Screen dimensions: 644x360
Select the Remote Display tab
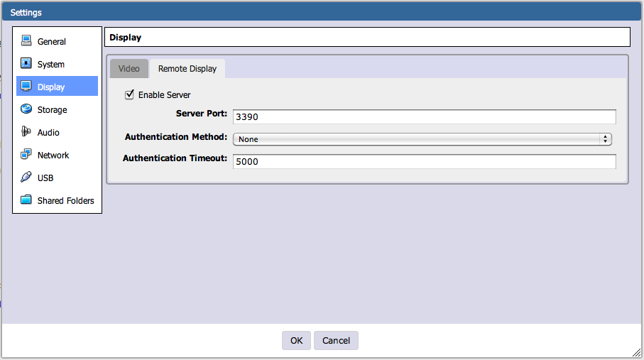point(187,69)
